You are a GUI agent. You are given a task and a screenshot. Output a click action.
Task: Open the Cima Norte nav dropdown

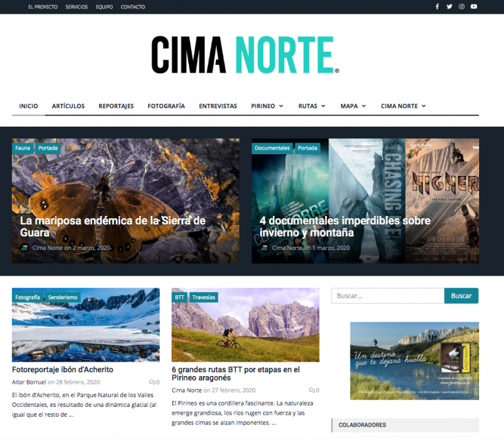(403, 106)
